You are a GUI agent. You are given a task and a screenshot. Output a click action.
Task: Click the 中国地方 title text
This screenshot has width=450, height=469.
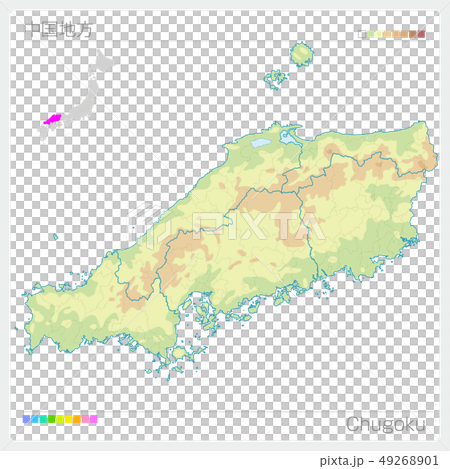click(59, 30)
